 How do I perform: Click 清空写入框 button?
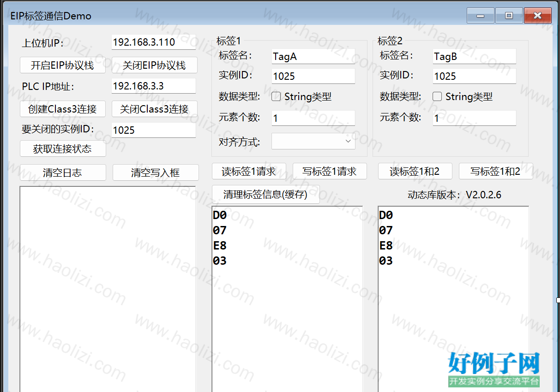pyautogui.click(x=156, y=172)
